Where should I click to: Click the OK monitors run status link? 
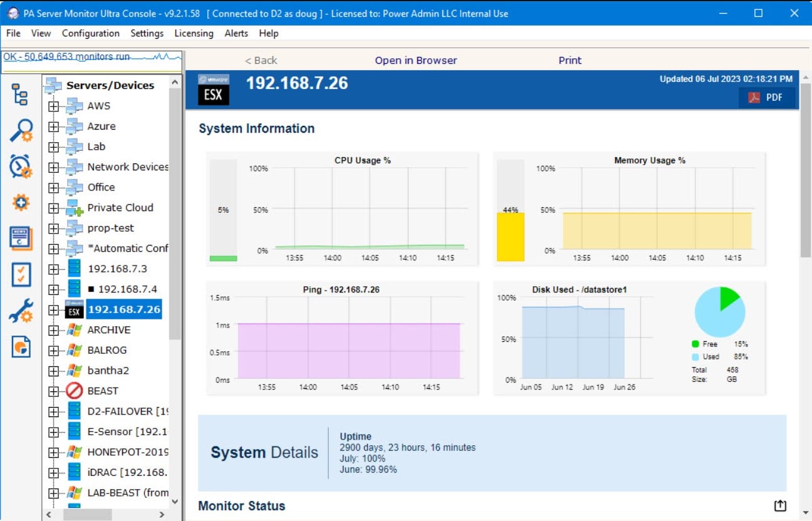click(66, 56)
